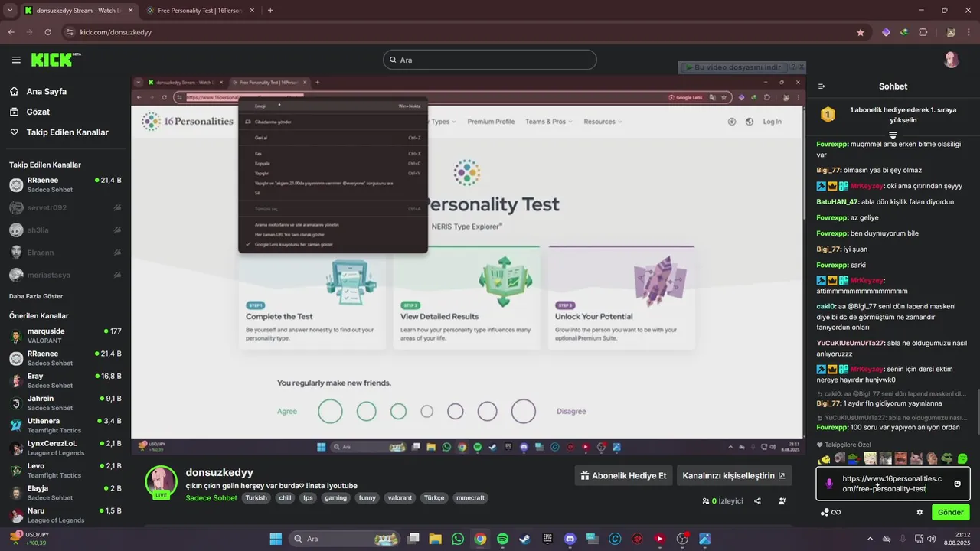Click the share icon below the stream

coord(757,501)
